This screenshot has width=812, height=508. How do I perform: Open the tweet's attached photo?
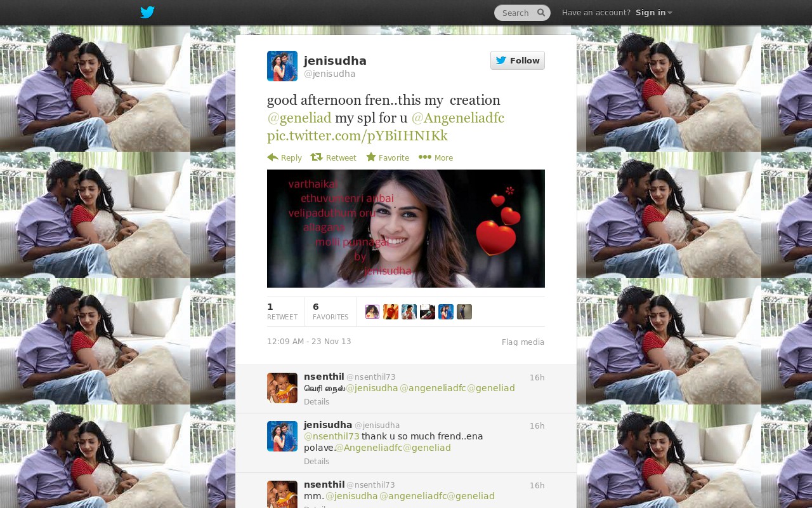[x=406, y=229]
